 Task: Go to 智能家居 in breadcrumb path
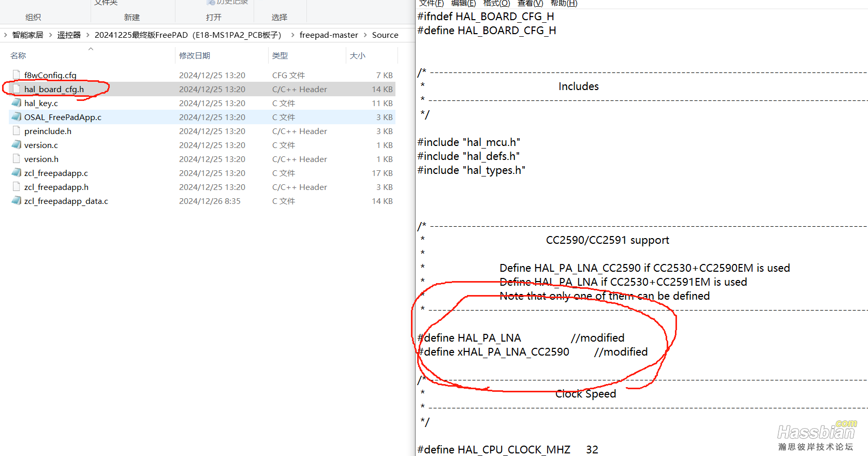(28, 35)
